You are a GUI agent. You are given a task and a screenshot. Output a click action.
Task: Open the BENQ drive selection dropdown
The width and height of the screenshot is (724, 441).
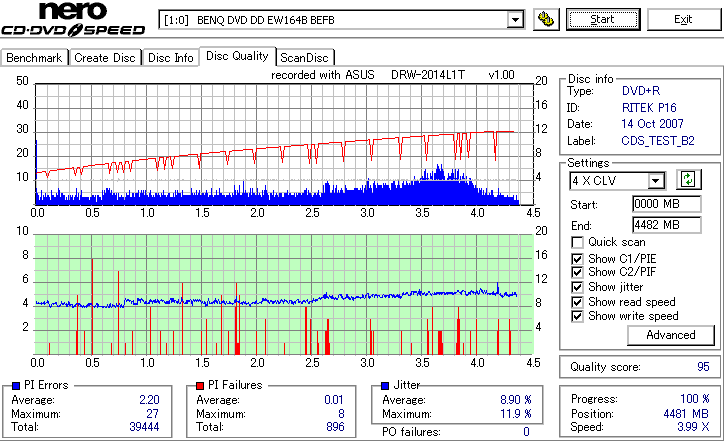pos(515,20)
